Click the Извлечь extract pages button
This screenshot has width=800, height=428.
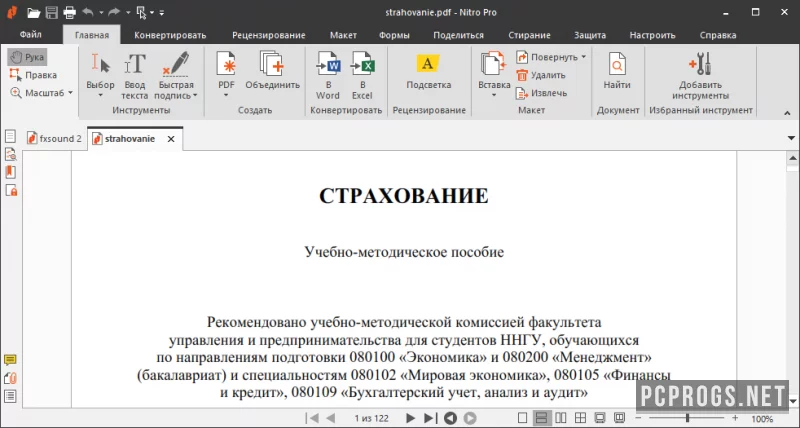pos(542,93)
